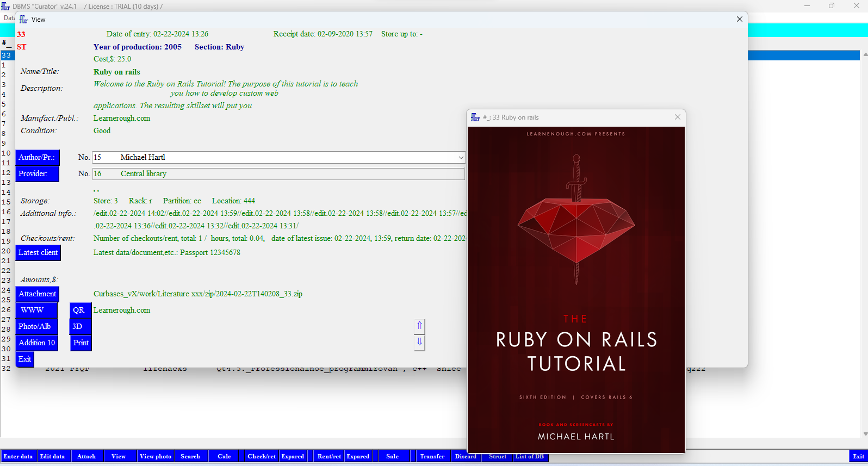Image resolution: width=868 pixels, height=466 pixels.
Task: Click the 'Section: Ruby' text
Action: (x=220, y=47)
